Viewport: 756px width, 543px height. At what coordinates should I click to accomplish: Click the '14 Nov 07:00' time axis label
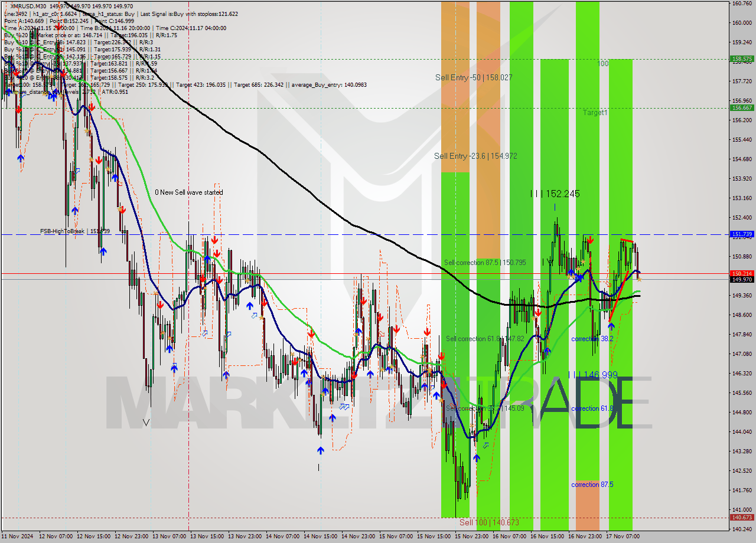point(283,537)
